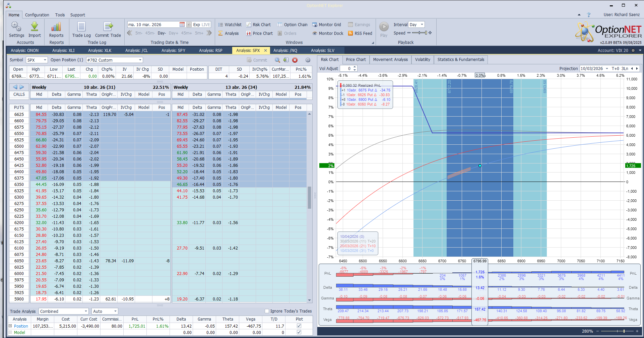Expand the Position row in trade analysis
The width and height of the screenshot is (644, 338).
point(10,326)
